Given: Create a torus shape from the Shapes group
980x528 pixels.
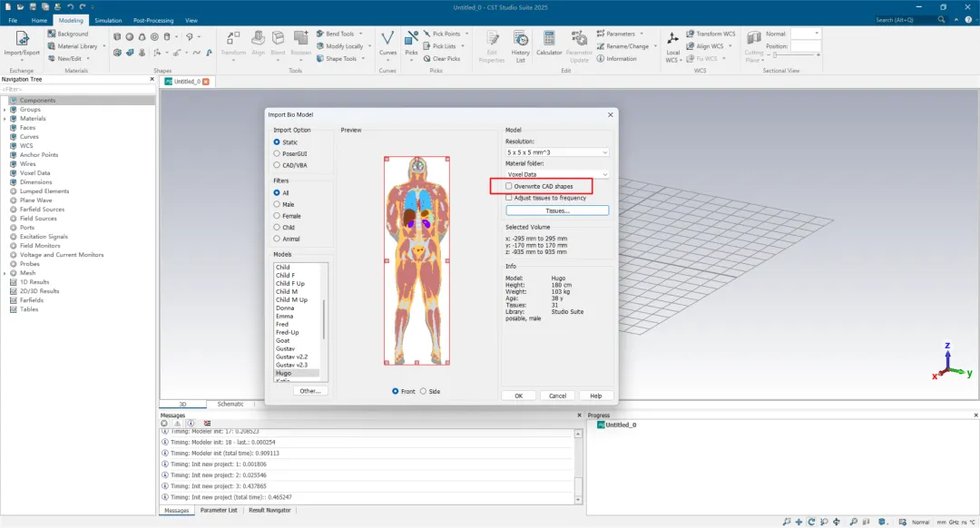Looking at the screenshot, I should (x=154, y=37).
